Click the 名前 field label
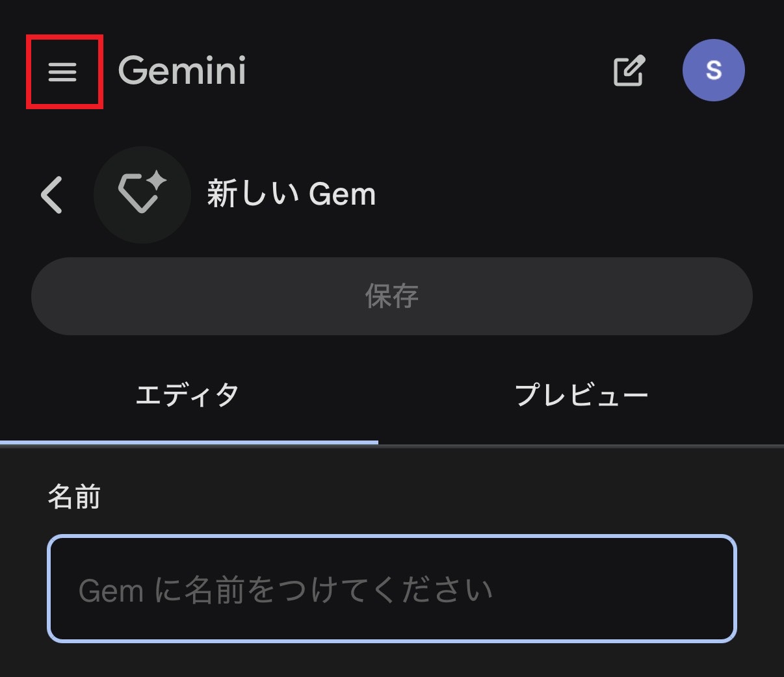The width and height of the screenshot is (784, 677). [74, 497]
